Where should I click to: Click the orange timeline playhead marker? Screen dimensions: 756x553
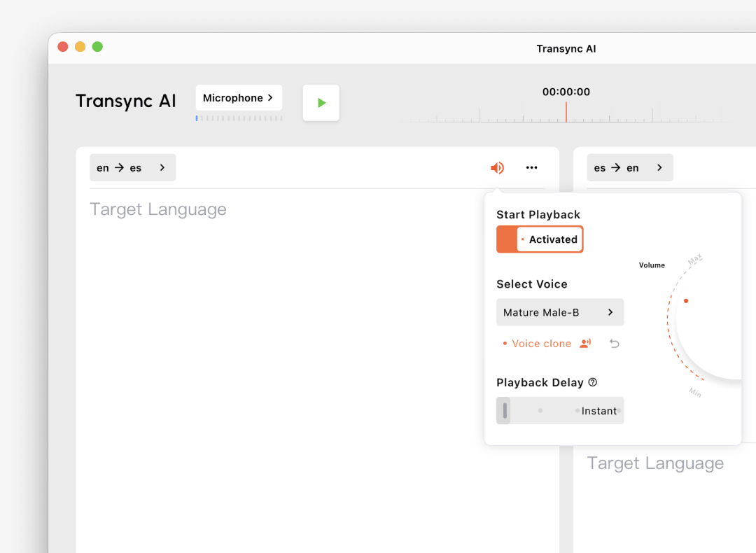click(566, 112)
